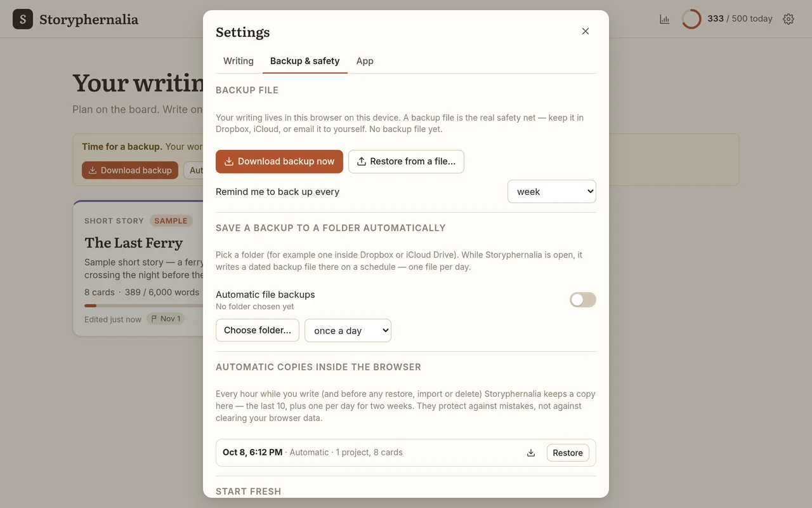The image size is (812, 508).
Task: Open the App tab
Action: (365, 61)
